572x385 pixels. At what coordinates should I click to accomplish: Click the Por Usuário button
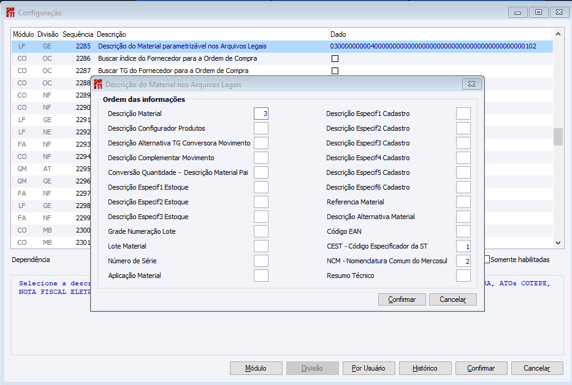coord(368,368)
